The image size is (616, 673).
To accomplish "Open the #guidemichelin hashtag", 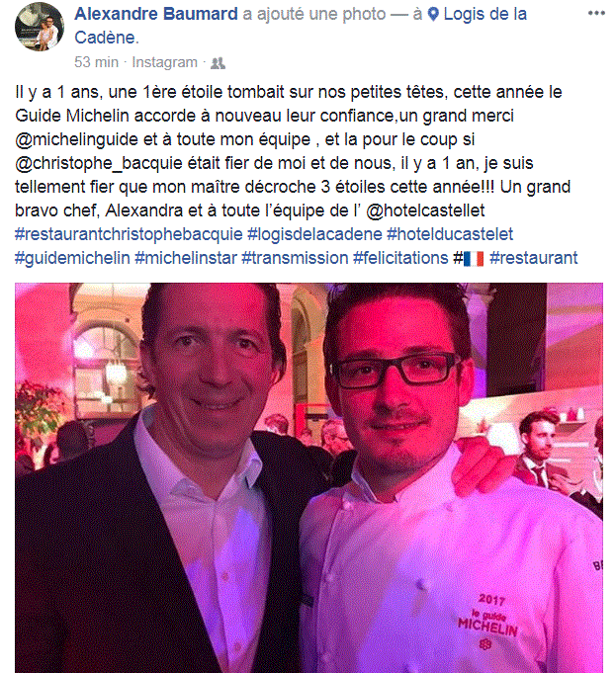I will [x=72, y=258].
